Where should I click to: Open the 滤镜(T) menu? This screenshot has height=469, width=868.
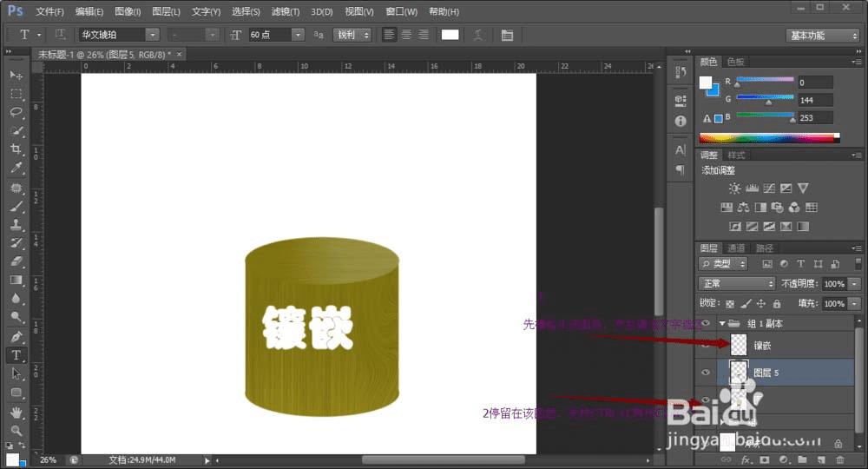coord(285,12)
